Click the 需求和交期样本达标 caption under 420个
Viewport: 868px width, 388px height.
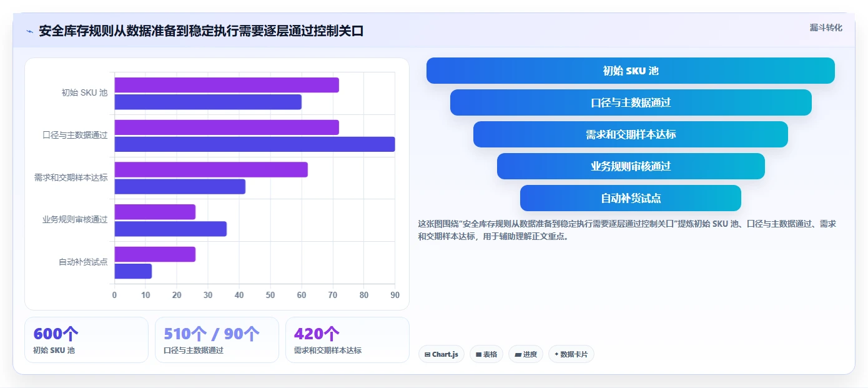coord(328,351)
